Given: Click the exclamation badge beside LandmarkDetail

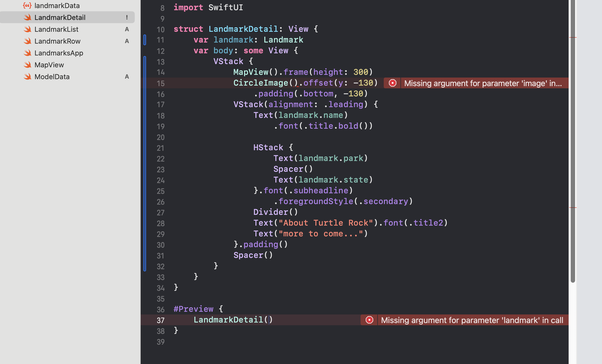Looking at the screenshot, I should coord(127,17).
